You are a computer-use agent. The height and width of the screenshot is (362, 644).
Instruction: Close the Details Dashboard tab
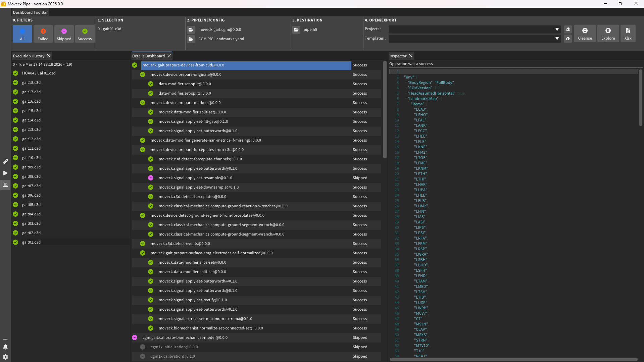tap(169, 56)
